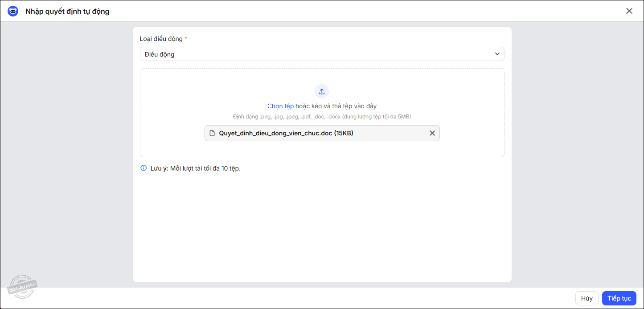Remove the uploaded Quyet_dinh_dieu_dong_vien_chuc.doc file
This screenshot has height=309, width=644.
[432, 133]
